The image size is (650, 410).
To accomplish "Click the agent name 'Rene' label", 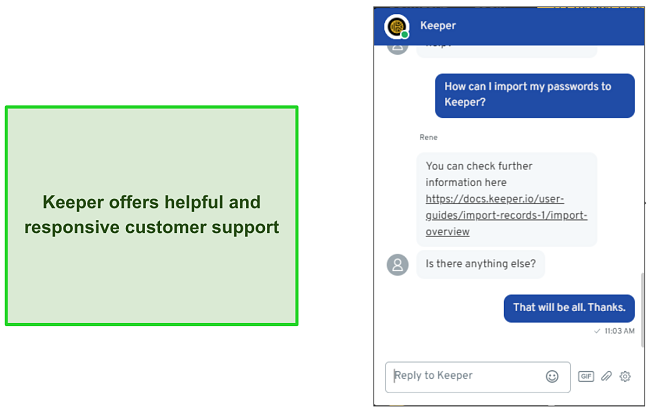I will [428, 137].
